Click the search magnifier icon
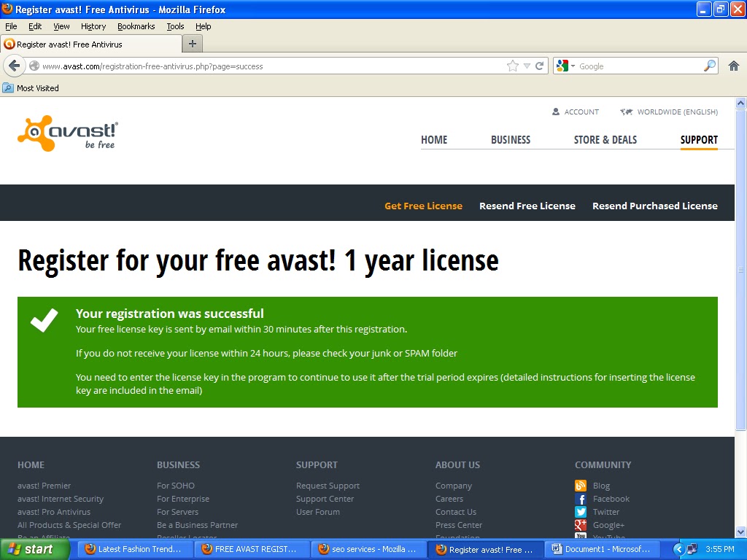The height and width of the screenshot is (560, 747). pyautogui.click(x=710, y=66)
